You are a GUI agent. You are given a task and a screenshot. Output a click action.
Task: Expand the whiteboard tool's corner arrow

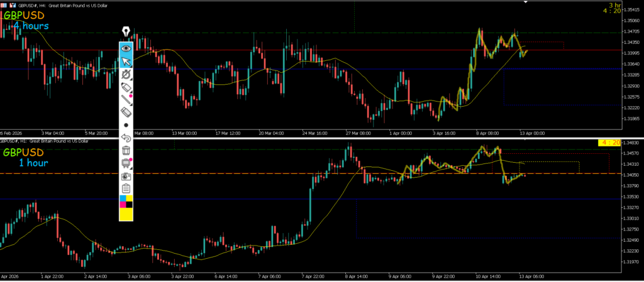click(x=131, y=168)
